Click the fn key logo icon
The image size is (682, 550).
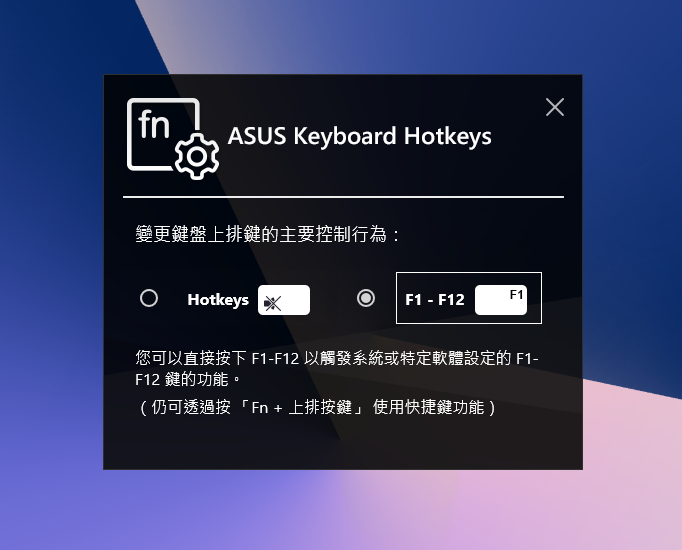pos(163,134)
